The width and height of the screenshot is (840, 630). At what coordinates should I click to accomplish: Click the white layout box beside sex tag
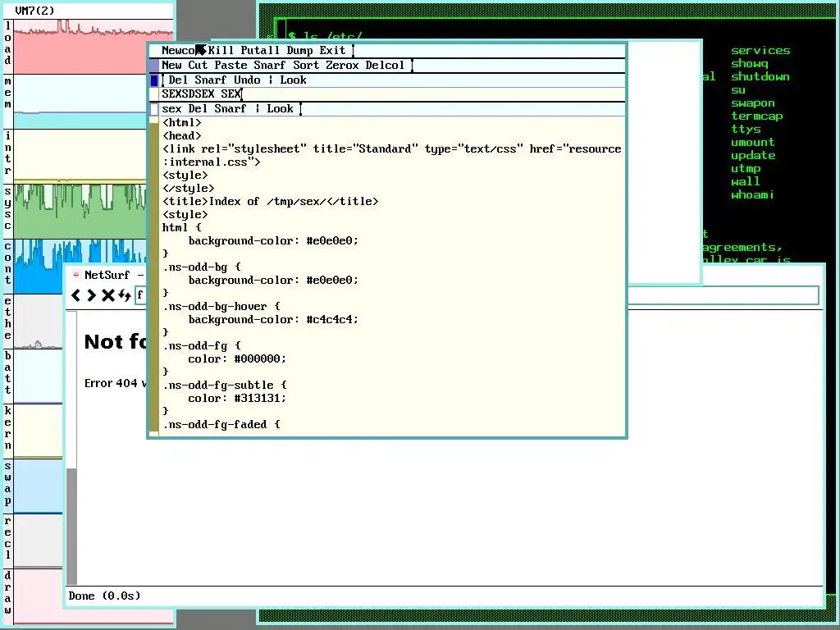tap(154, 109)
